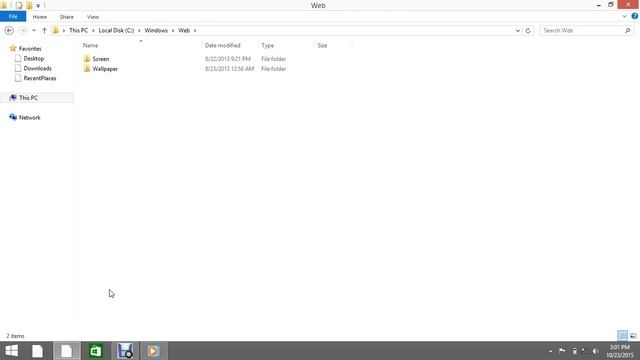Switch to the Home ribbon tab

coord(40,17)
